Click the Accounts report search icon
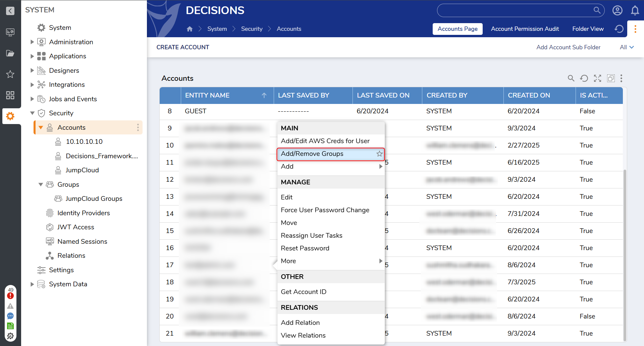This screenshot has width=644, height=346. 571,78
